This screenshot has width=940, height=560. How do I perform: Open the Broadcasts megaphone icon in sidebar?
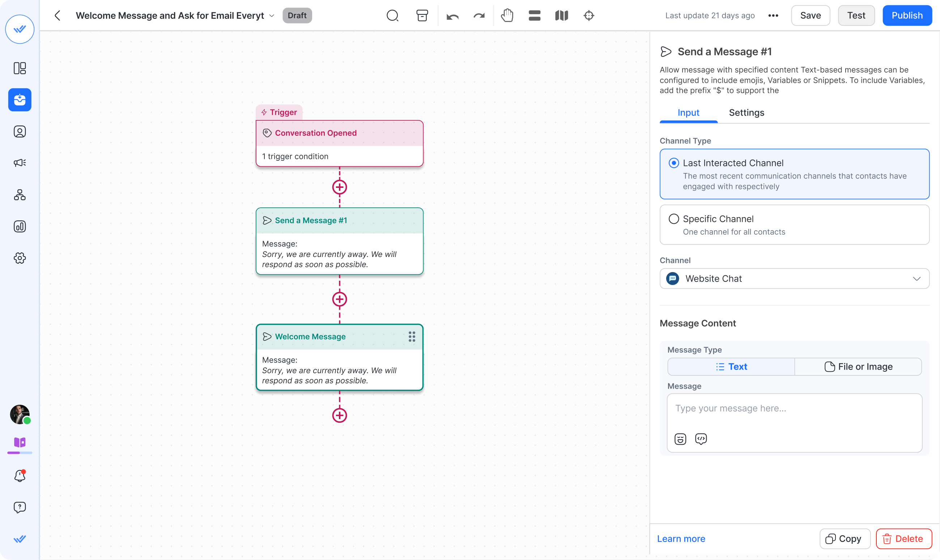pos(20,163)
